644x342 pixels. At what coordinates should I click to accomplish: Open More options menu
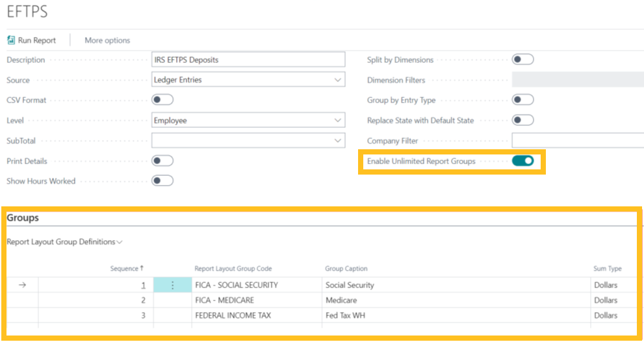coord(107,40)
